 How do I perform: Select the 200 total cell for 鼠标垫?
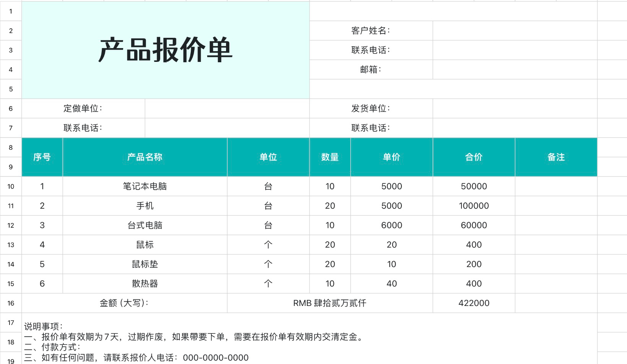click(x=474, y=264)
